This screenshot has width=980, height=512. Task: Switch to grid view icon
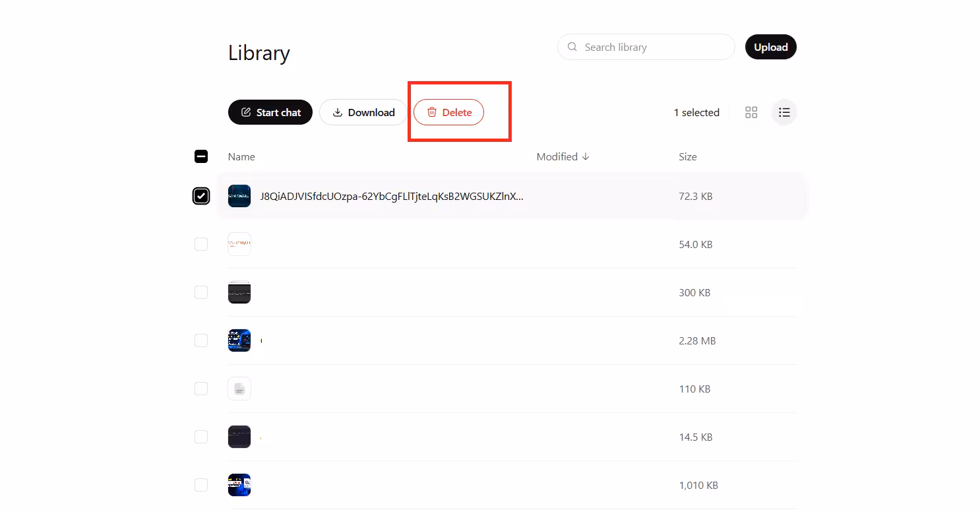pyautogui.click(x=751, y=112)
